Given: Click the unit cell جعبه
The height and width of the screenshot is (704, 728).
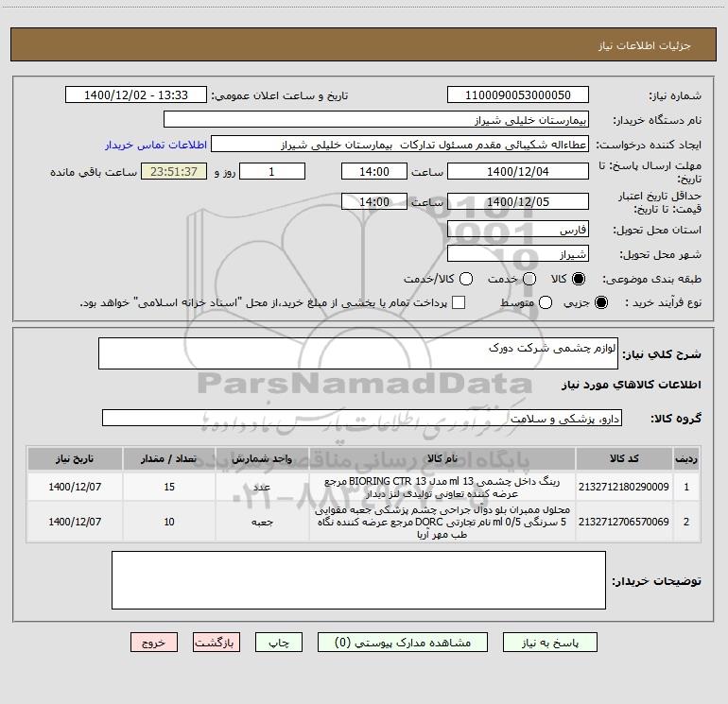Looking at the screenshot, I should click(262, 522).
